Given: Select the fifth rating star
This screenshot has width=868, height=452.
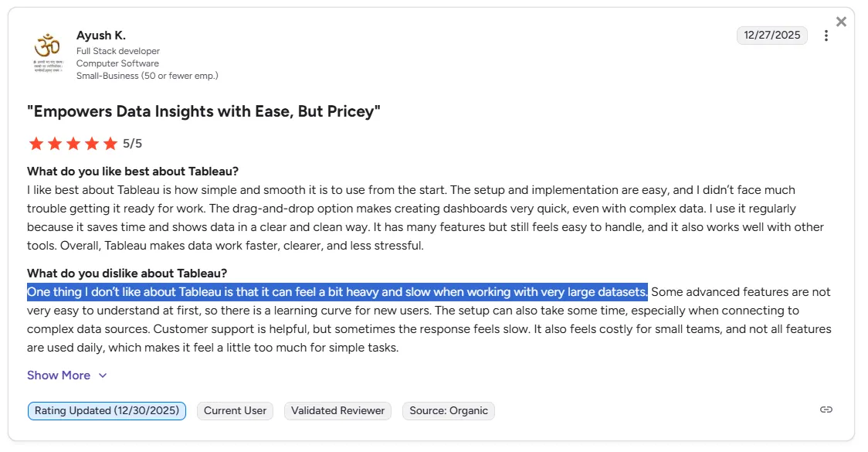Looking at the screenshot, I should pos(110,144).
